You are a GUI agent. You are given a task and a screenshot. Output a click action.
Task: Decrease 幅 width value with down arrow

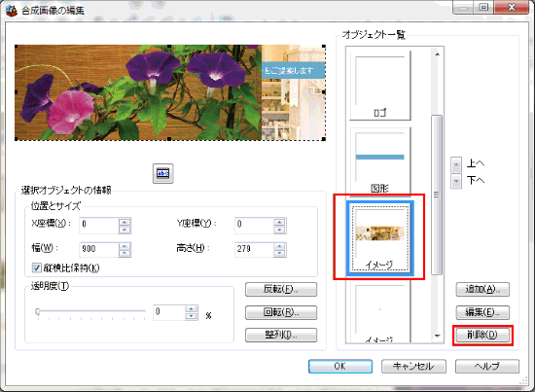(125, 253)
